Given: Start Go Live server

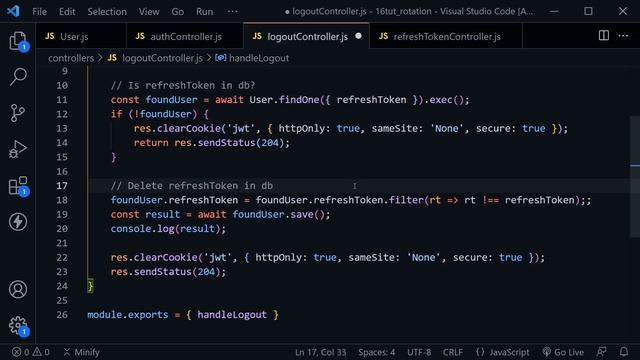Looking at the screenshot, I should pos(564,352).
